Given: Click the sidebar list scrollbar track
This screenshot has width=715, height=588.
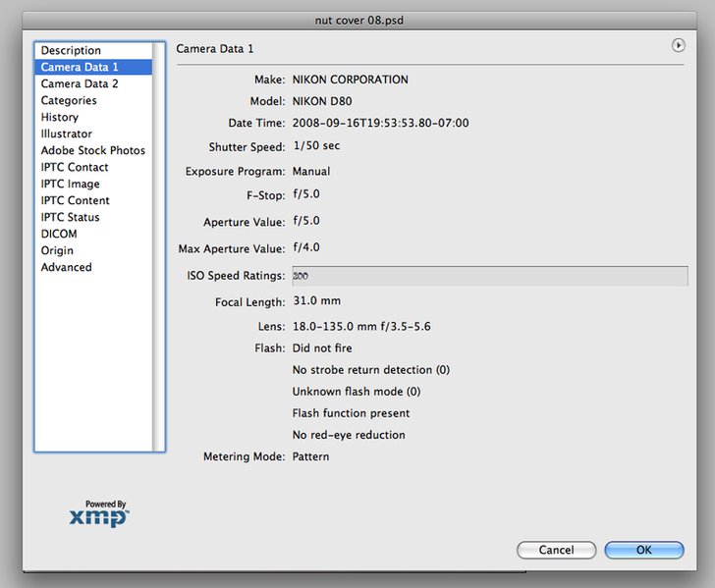Looking at the screenshot, I should point(158,246).
